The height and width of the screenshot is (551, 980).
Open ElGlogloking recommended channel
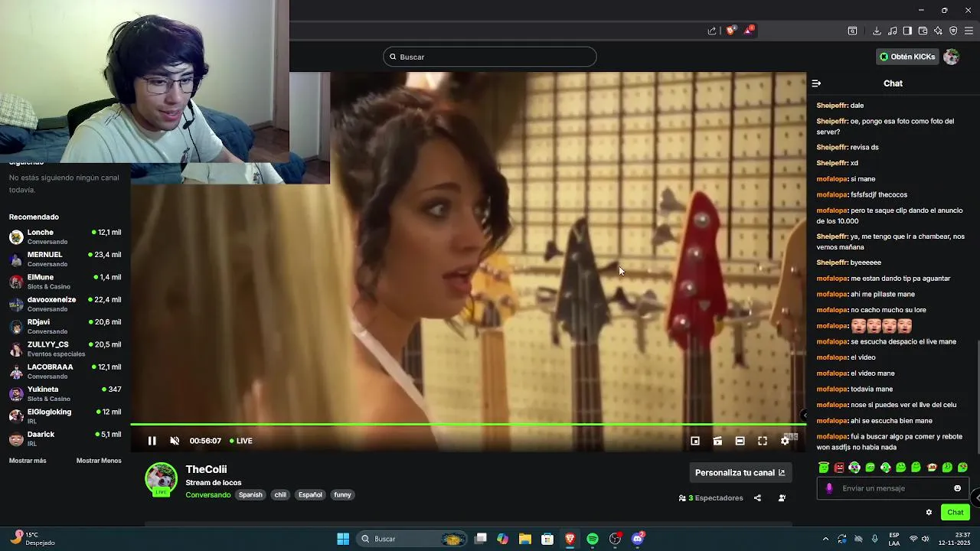click(65, 416)
